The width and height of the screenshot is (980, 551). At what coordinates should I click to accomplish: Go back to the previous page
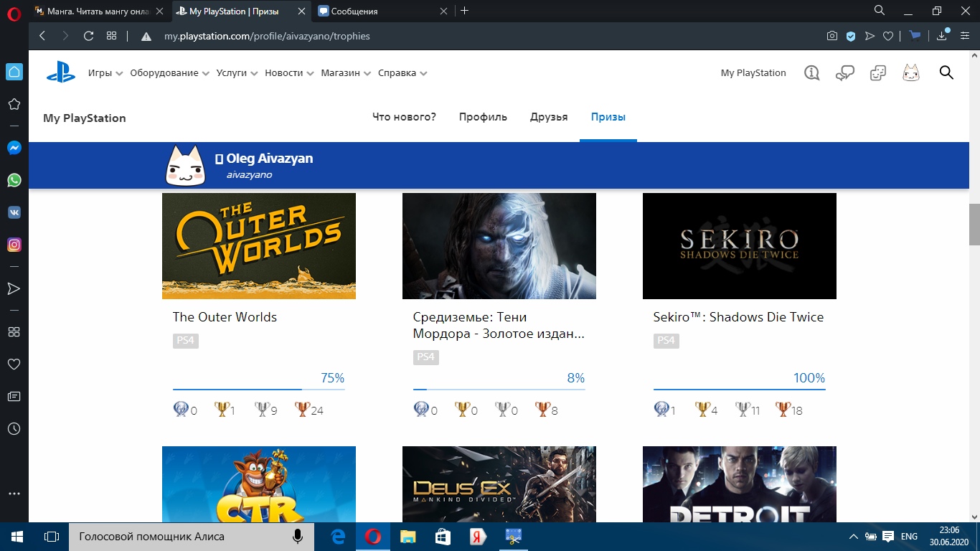point(42,36)
